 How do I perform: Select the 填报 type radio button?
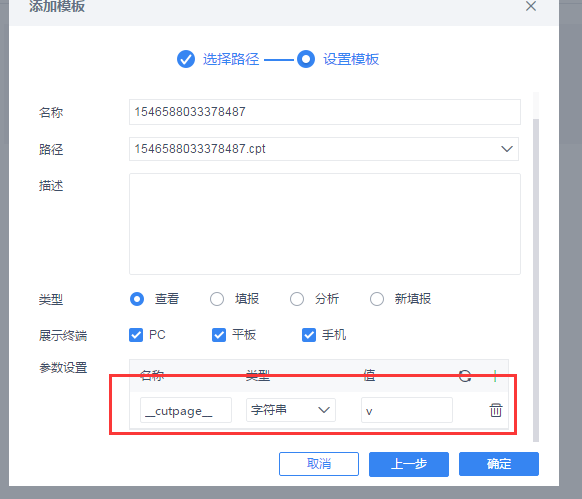click(x=217, y=299)
